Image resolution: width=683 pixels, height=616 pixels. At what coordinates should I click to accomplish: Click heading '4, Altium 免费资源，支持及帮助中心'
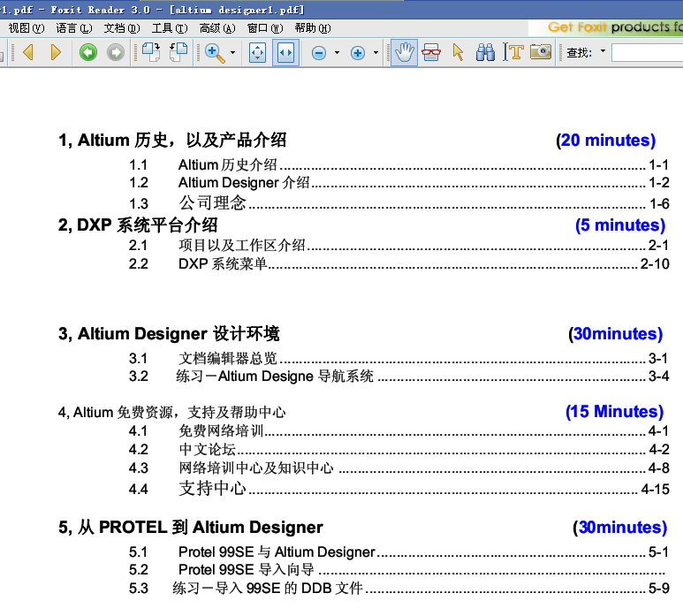tap(171, 412)
